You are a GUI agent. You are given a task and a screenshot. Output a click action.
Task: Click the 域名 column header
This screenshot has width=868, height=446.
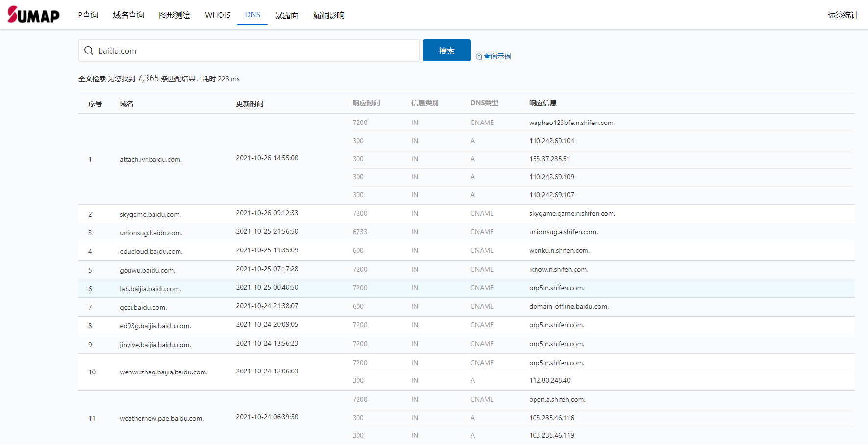coord(127,104)
